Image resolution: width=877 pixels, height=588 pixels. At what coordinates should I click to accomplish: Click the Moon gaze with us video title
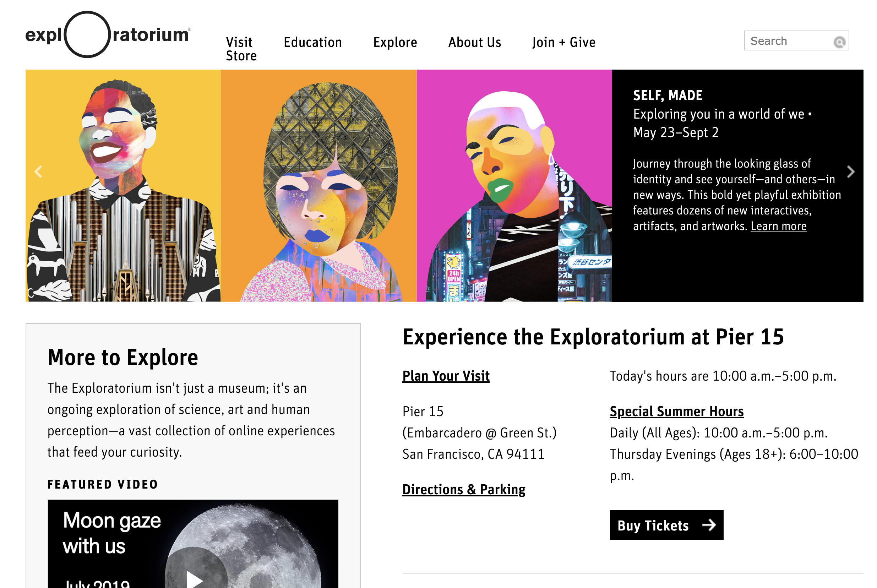[x=111, y=533]
